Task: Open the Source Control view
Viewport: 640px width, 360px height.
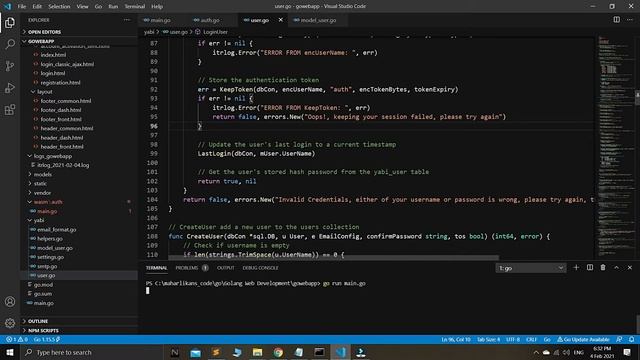Action: (x=10, y=66)
